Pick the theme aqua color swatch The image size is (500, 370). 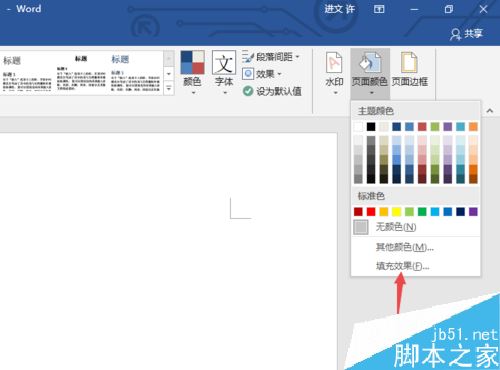[461, 127]
